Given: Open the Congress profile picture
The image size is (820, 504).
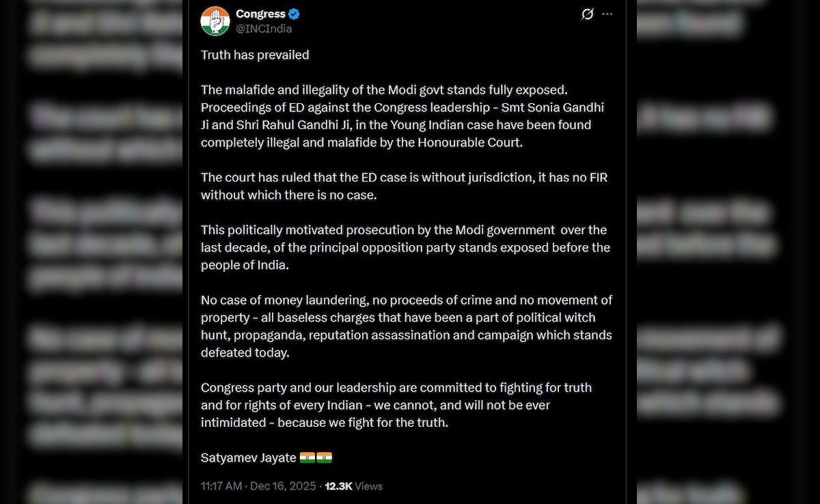Looking at the screenshot, I should [215, 19].
